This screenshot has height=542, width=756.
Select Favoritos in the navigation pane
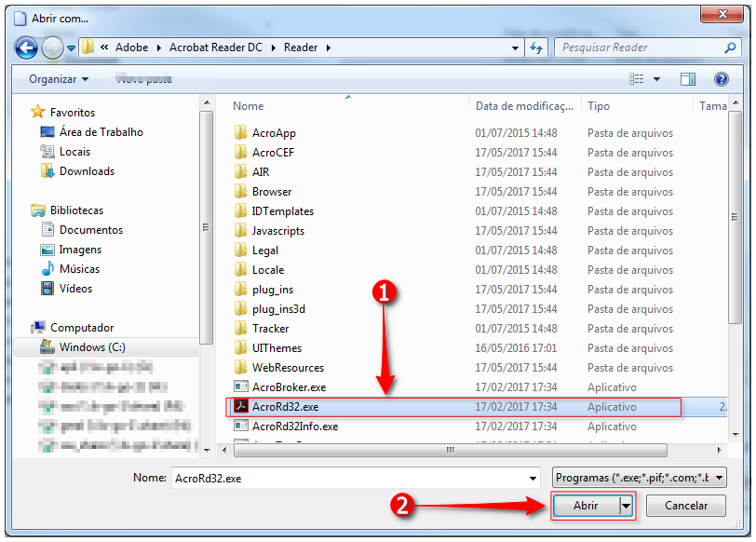pos(73,113)
